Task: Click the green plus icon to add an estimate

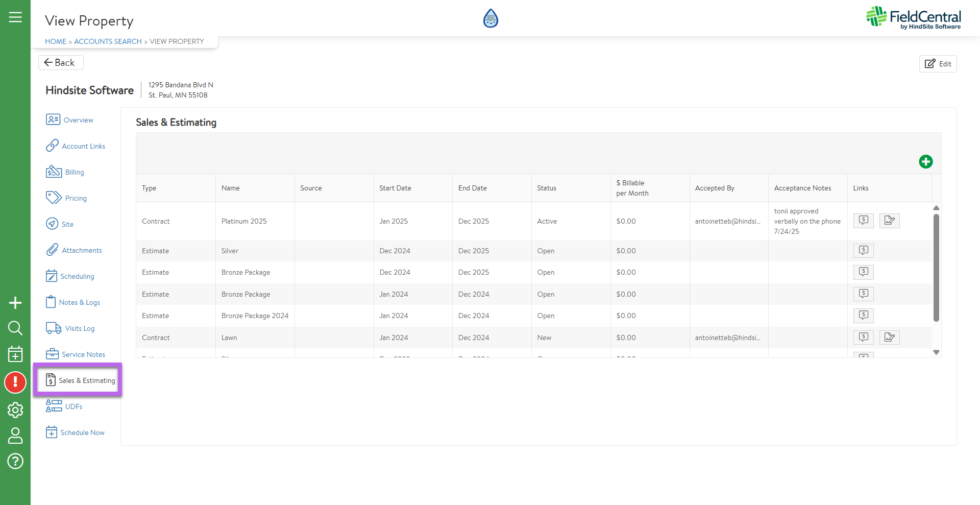Action: tap(925, 162)
